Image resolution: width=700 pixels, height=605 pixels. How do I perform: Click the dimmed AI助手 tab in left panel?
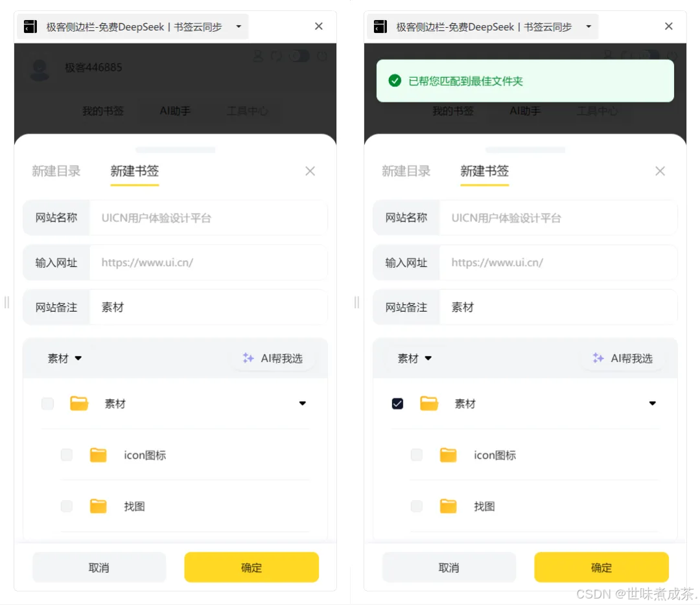tap(175, 111)
